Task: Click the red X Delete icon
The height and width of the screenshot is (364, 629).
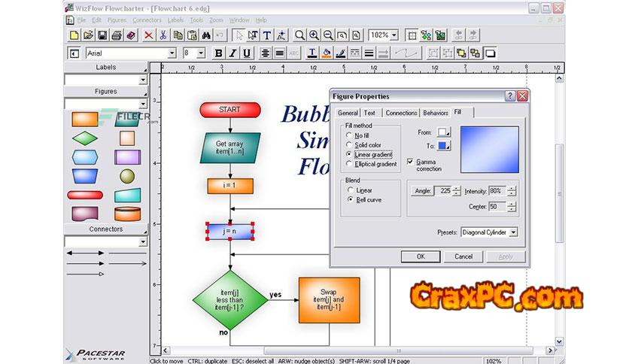Action: pos(148,35)
